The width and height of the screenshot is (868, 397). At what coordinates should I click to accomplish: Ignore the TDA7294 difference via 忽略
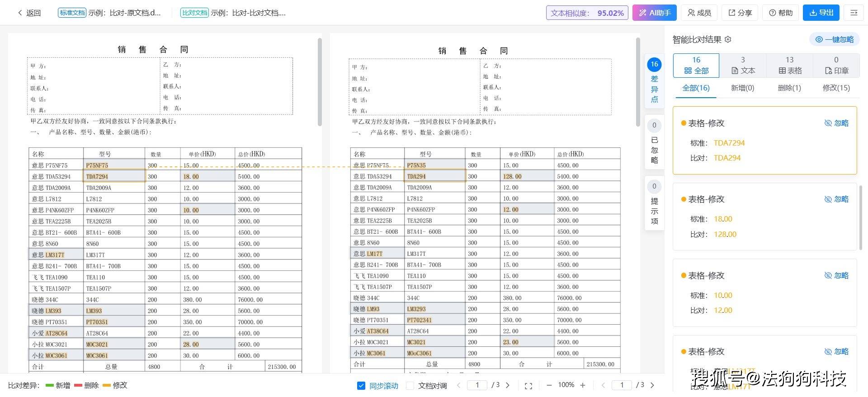click(836, 123)
